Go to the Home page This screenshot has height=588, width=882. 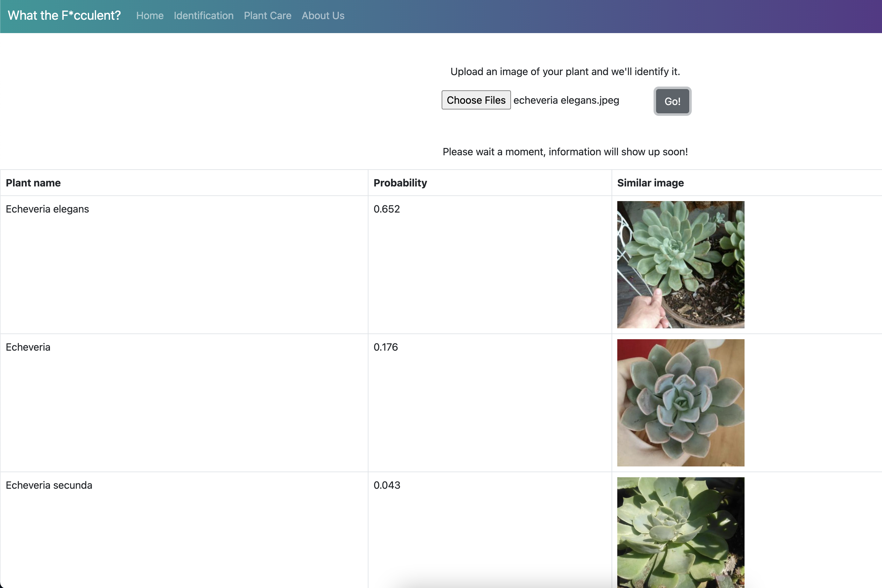(150, 16)
